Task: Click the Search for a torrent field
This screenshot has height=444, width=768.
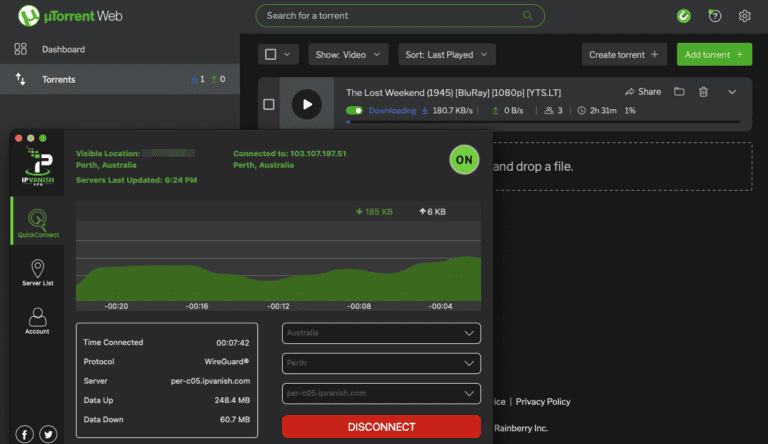Action: (400, 16)
